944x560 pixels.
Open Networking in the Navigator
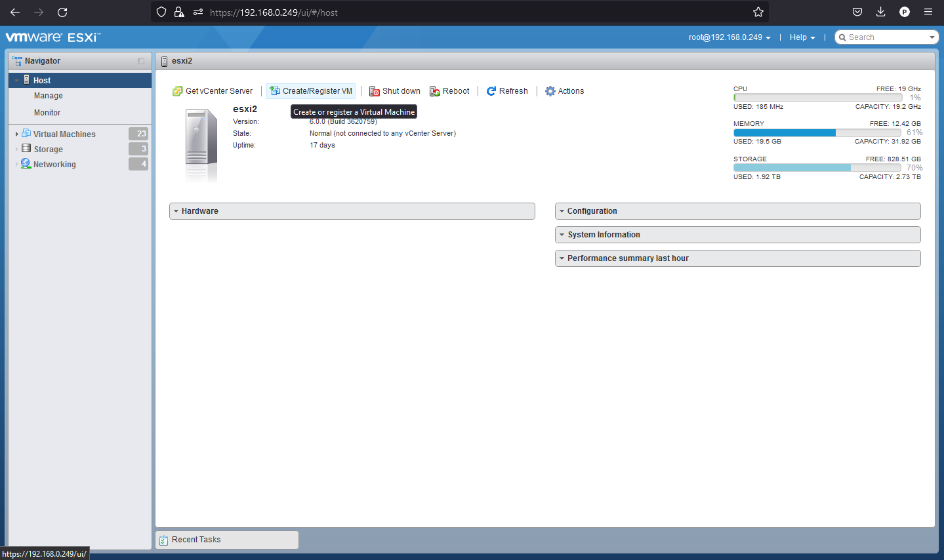click(x=54, y=165)
